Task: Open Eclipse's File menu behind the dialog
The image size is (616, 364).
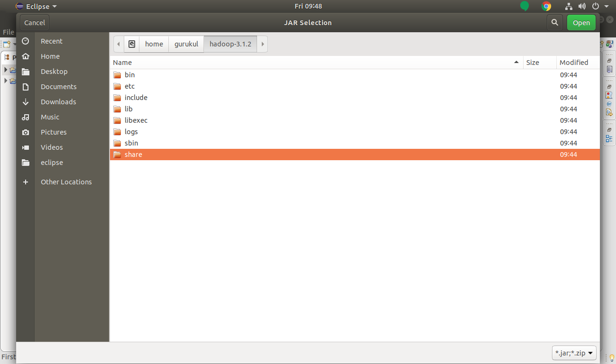Action: coord(8,32)
